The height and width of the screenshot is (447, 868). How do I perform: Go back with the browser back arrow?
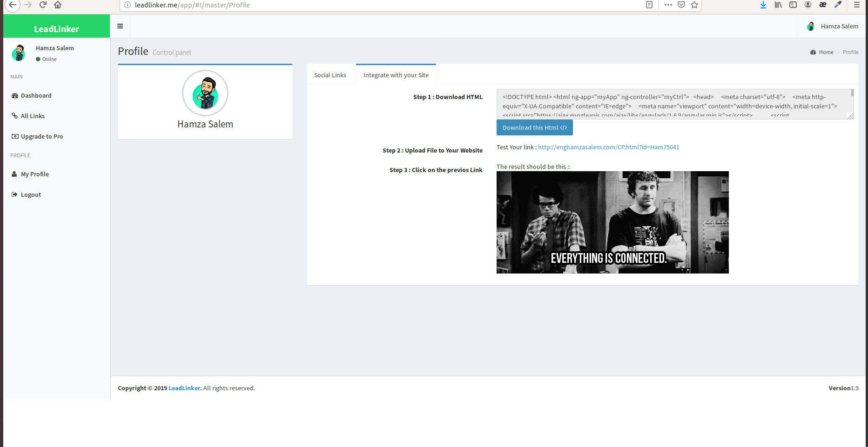click(x=13, y=5)
